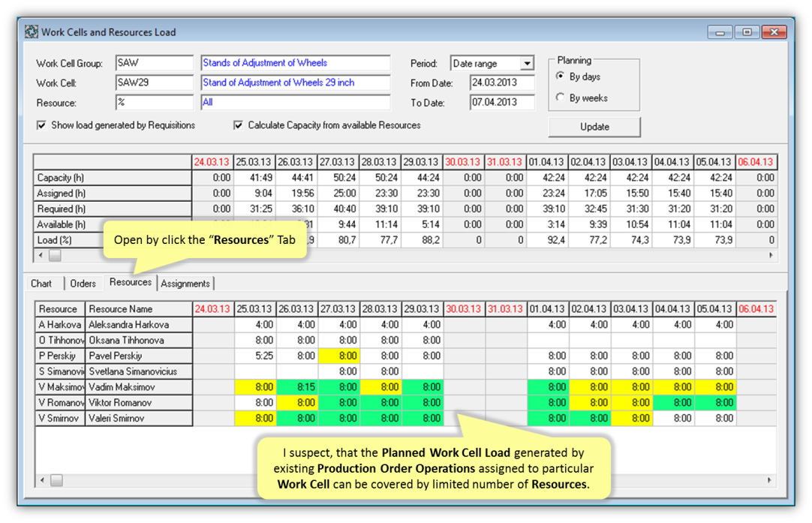Image resolution: width=812 pixels, height=523 pixels.
Task: Open the Assignments tab
Action: coord(185,283)
